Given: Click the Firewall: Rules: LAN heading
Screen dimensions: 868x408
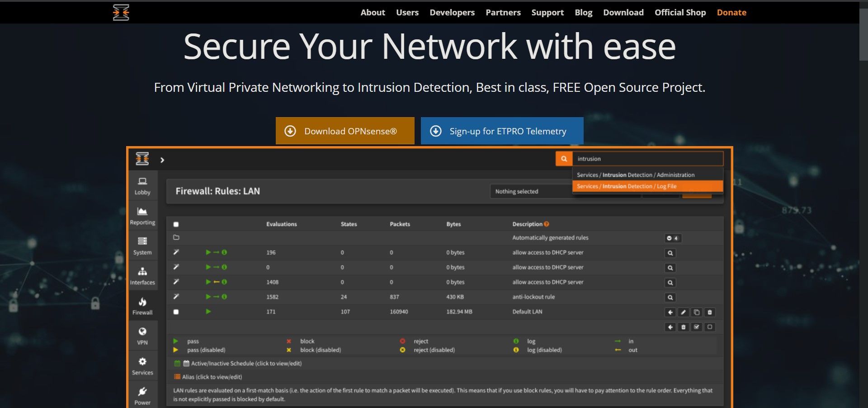Looking at the screenshot, I should [x=217, y=191].
